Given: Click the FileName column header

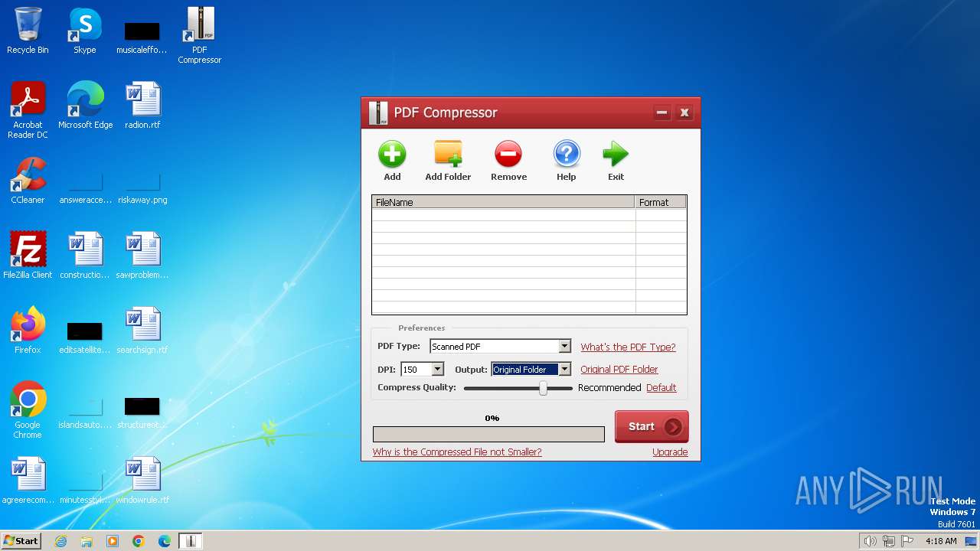Looking at the screenshot, I should point(504,202).
